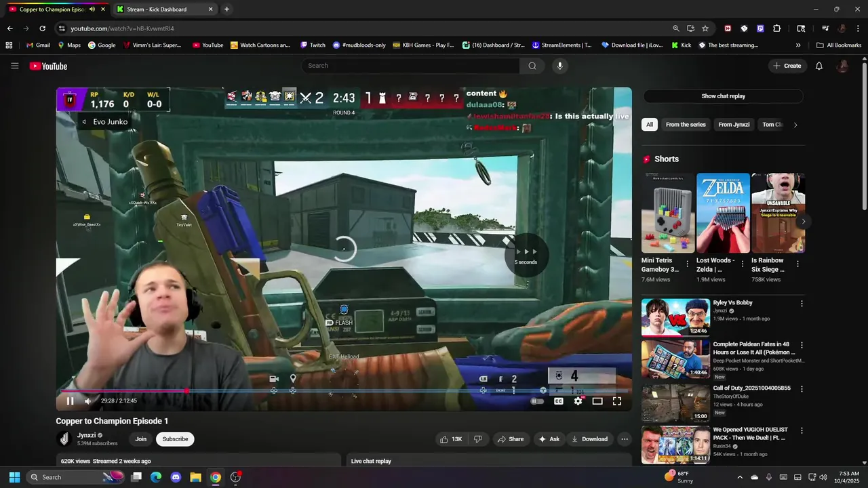Open the Twitch bookmark
The height and width of the screenshot is (488, 868).
coord(313,45)
